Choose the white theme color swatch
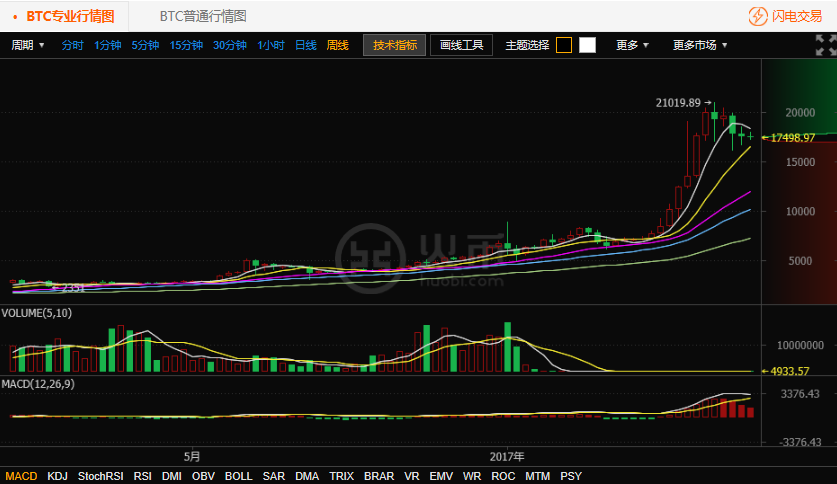Screen dimensions: 837x484 (x=587, y=45)
